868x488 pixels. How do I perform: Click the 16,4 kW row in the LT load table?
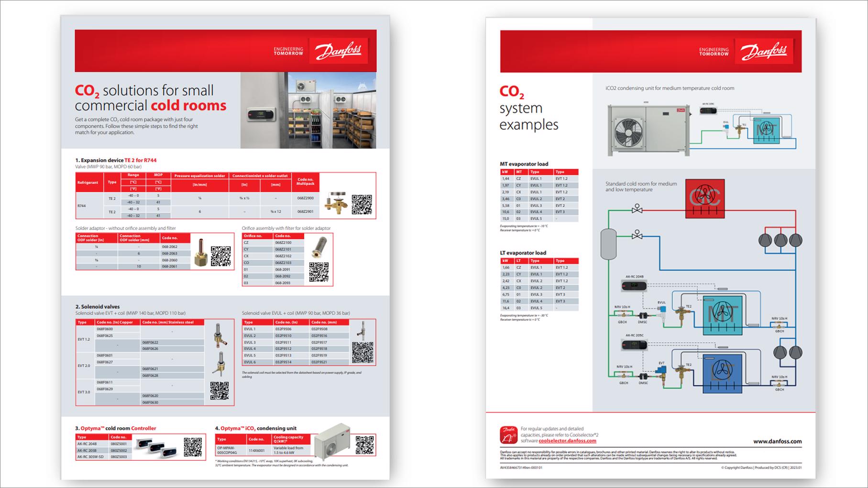click(539, 308)
